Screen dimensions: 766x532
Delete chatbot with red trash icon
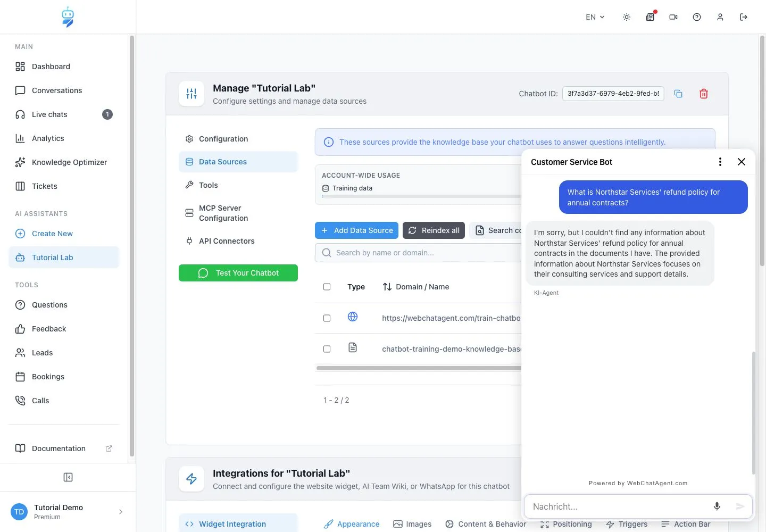pyautogui.click(x=704, y=94)
